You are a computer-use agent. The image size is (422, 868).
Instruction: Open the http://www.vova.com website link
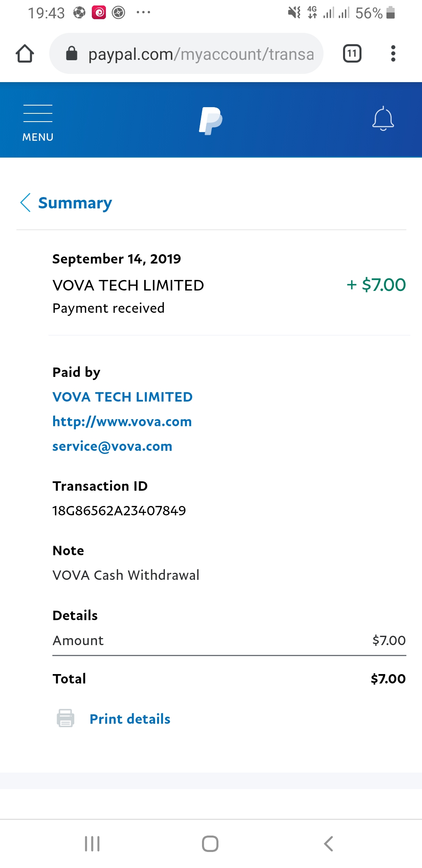pos(122,421)
